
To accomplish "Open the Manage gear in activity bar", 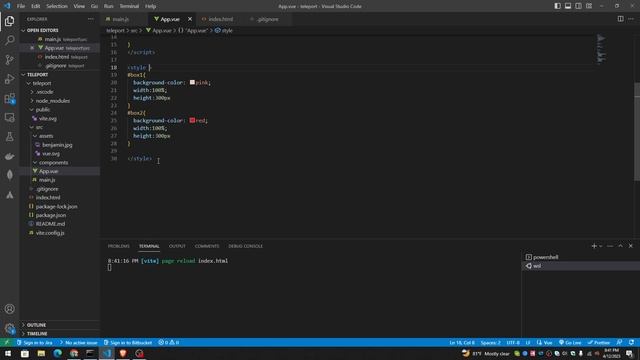I will [9, 328].
